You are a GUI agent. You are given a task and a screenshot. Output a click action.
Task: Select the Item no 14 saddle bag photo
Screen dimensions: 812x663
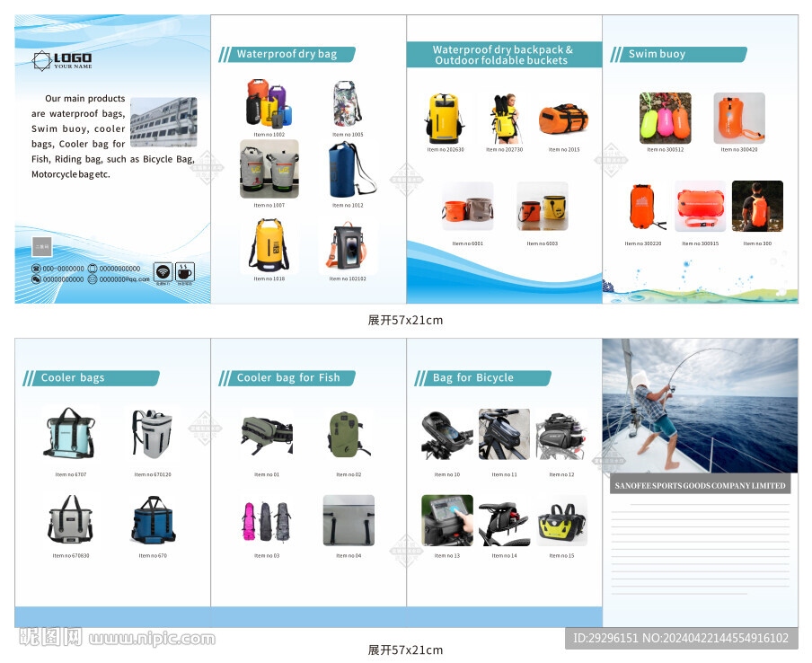[x=504, y=522]
